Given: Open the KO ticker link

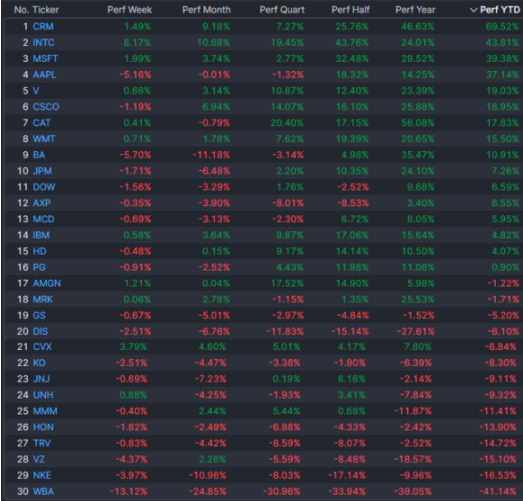Looking at the screenshot, I should (x=39, y=363).
